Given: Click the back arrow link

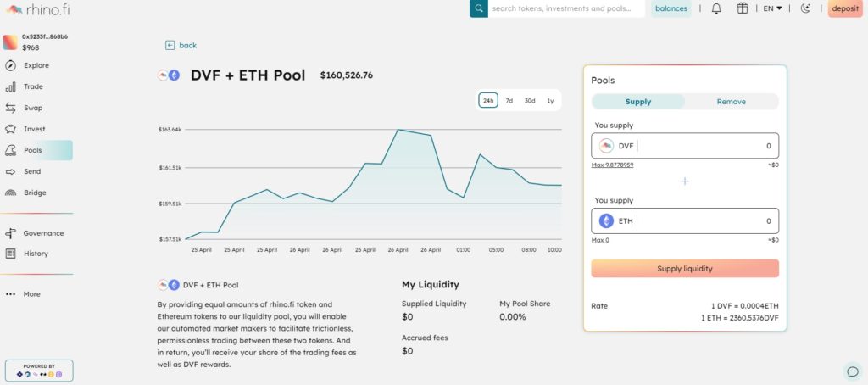Looking at the screenshot, I should click(181, 46).
